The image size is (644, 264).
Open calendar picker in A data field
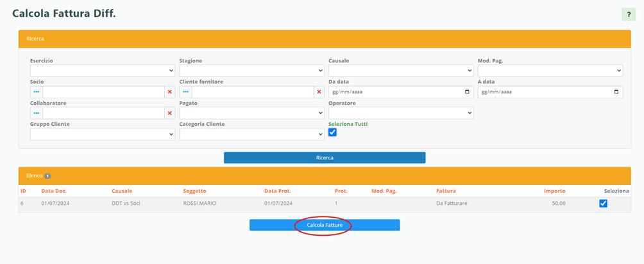[x=616, y=92]
